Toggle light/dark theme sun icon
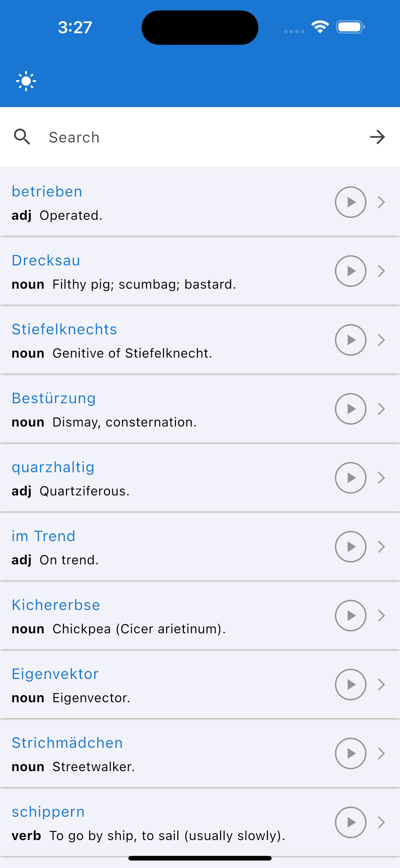The image size is (400, 868). [26, 81]
